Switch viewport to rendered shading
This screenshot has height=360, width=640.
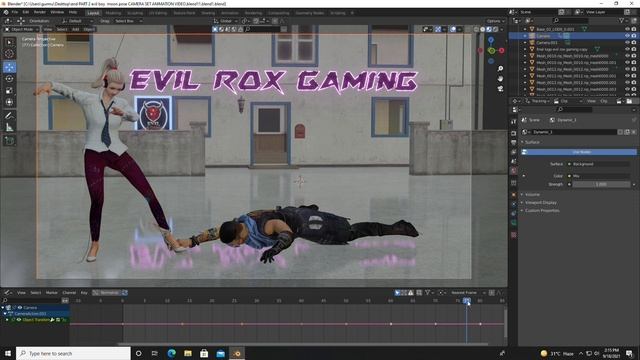[496, 29]
